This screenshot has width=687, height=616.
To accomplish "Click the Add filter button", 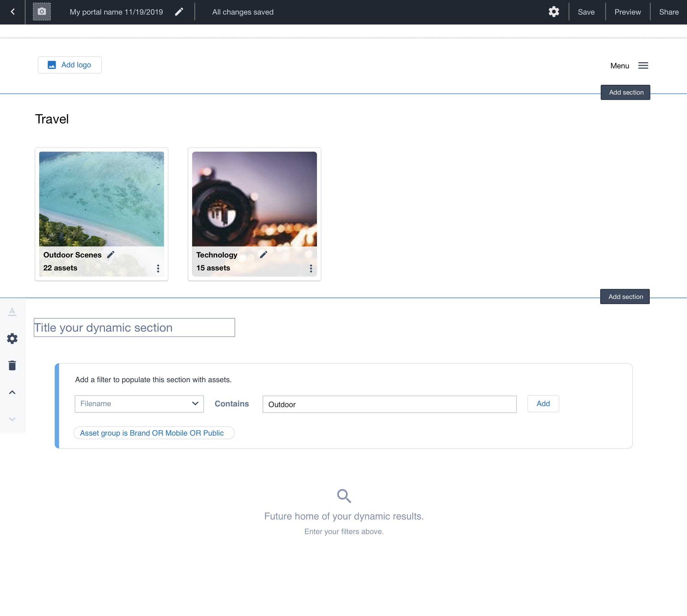I will click(543, 404).
